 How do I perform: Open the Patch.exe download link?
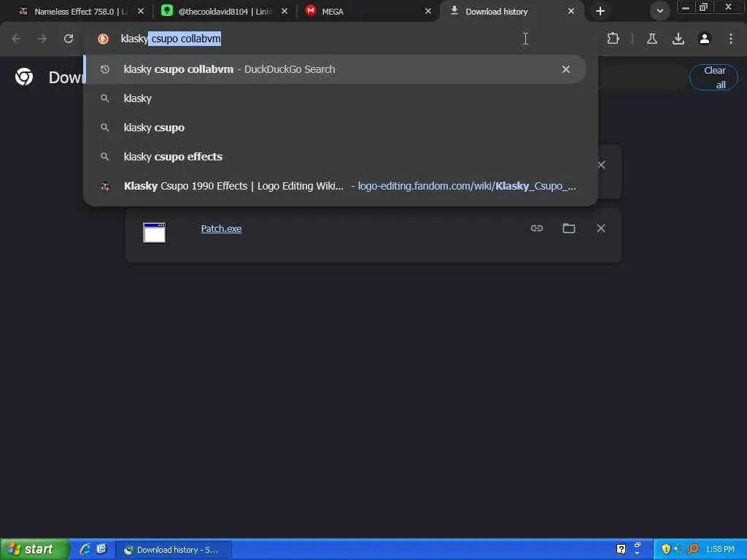click(x=221, y=228)
